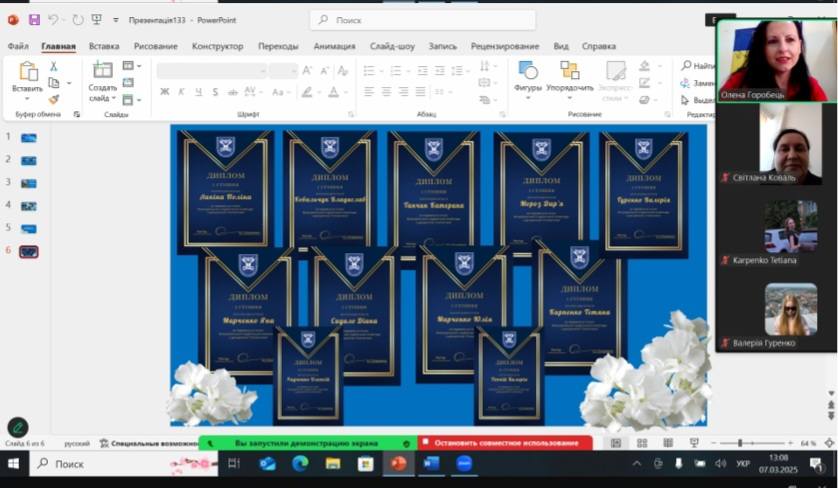Click Остановить совместное использование button
The width and height of the screenshot is (838, 488).
(504, 443)
